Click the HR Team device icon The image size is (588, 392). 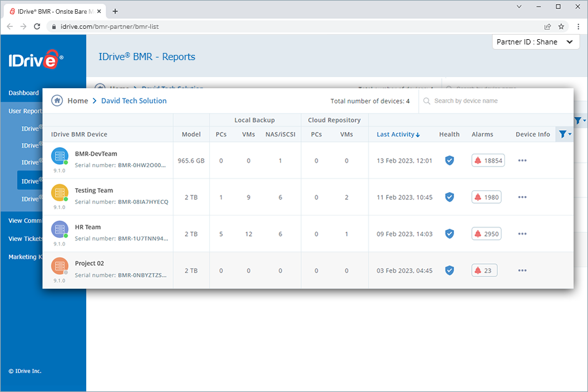click(x=59, y=229)
